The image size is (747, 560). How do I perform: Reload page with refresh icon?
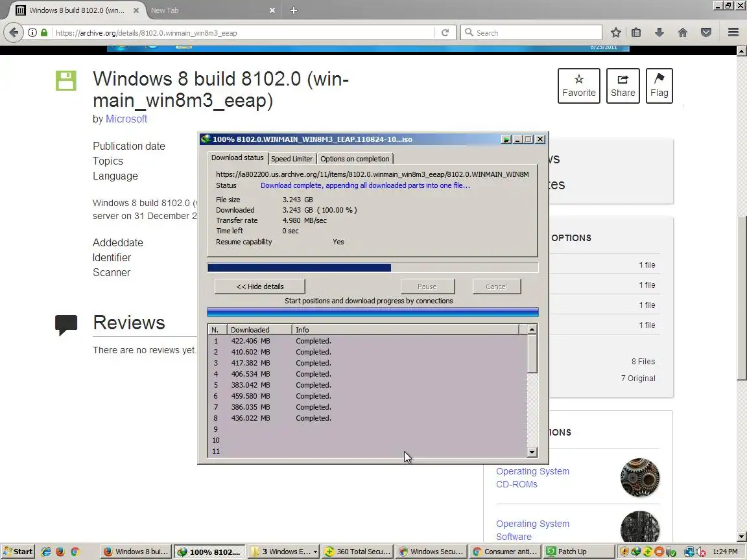tap(445, 33)
